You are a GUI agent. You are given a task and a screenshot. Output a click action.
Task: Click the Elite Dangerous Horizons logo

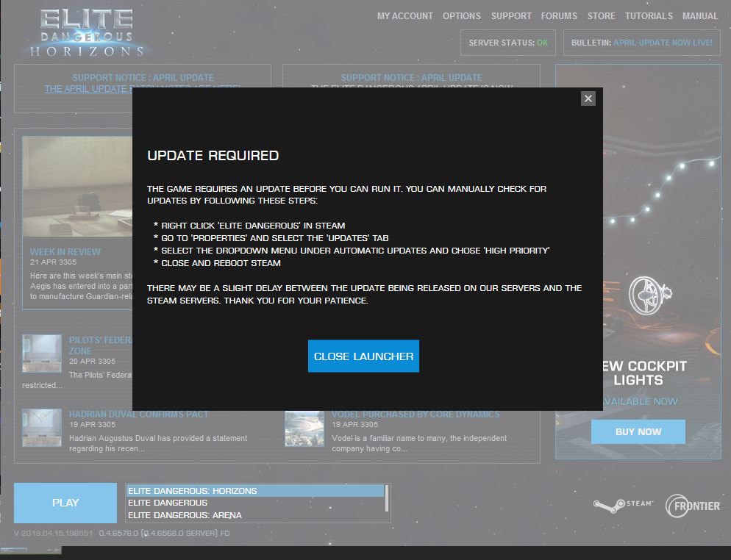[86, 32]
